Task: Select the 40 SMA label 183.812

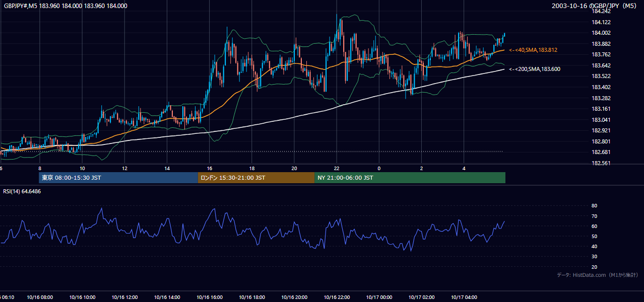Action: pyautogui.click(x=533, y=50)
